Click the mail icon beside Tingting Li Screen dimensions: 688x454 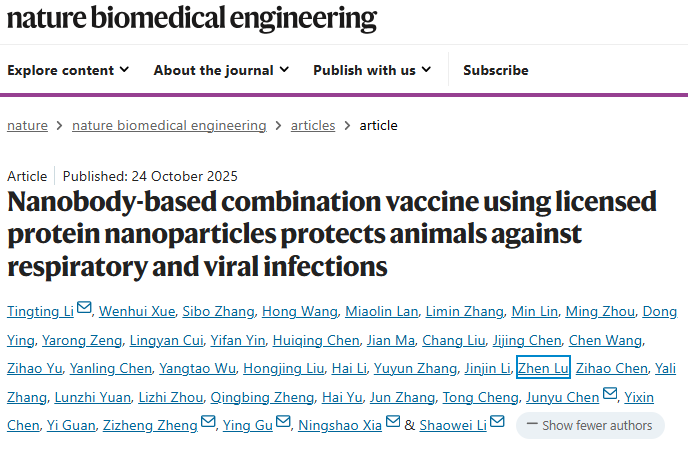click(84, 310)
